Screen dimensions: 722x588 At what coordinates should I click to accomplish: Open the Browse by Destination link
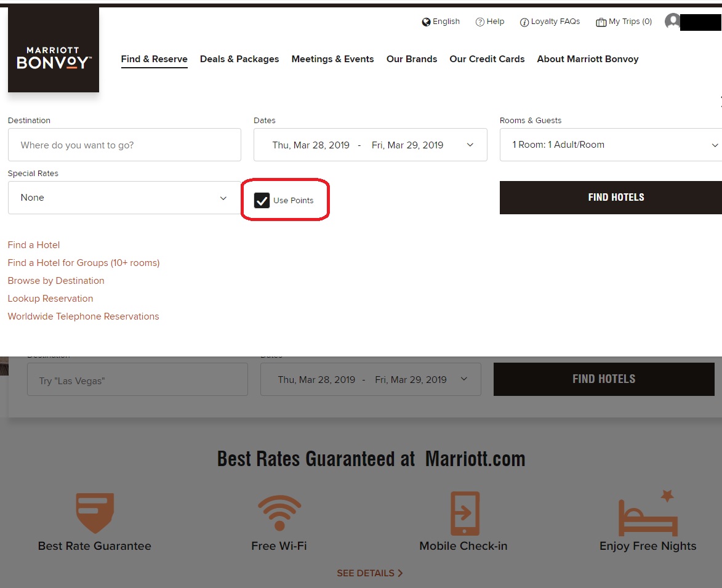coord(56,281)
